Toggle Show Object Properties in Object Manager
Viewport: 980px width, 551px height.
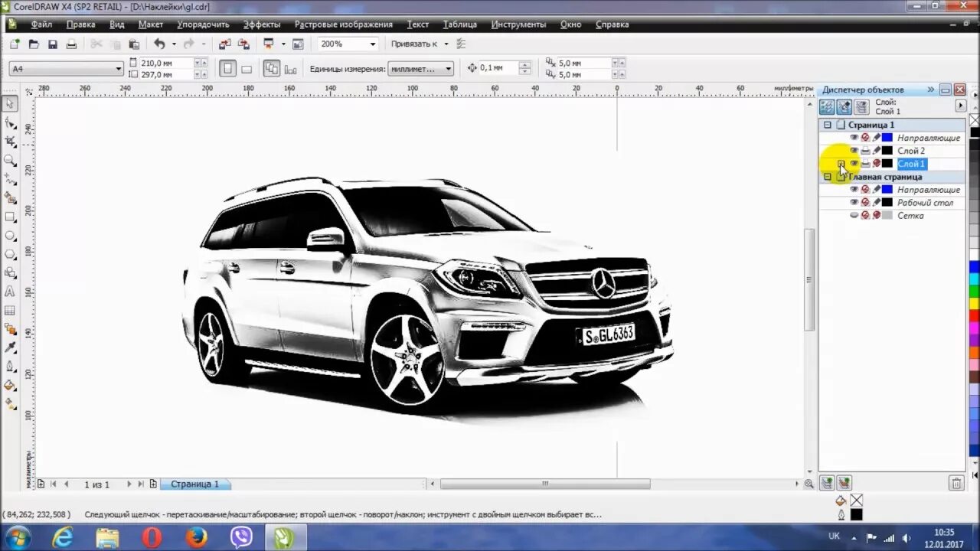(x=827, y=107)
